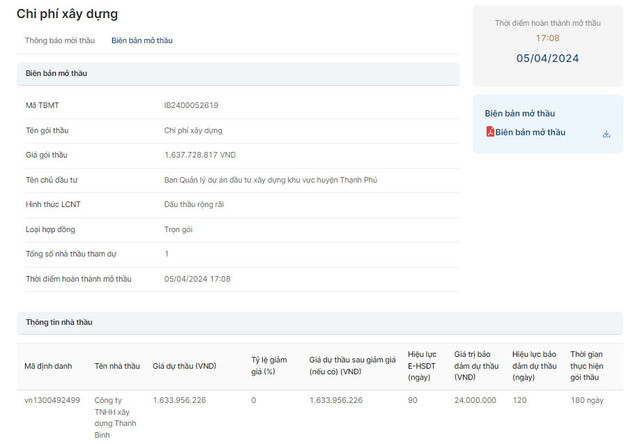Image resolution: width=640 pixels, height=444 pixels.
Task: Download the Biên bản mở thầu file
Action: (606, 133)
